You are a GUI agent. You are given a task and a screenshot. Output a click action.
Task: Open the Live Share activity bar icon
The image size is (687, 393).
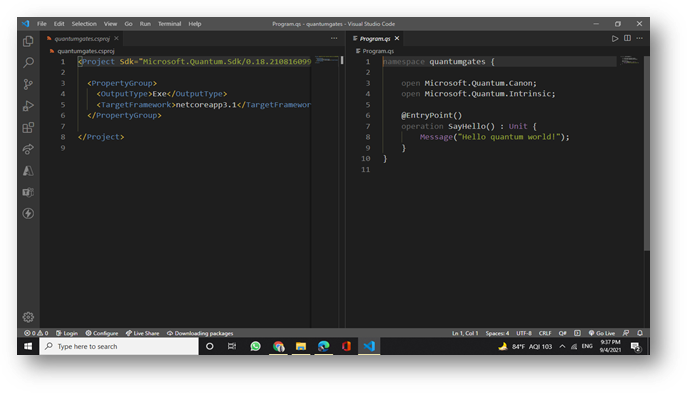coord(28,149)
